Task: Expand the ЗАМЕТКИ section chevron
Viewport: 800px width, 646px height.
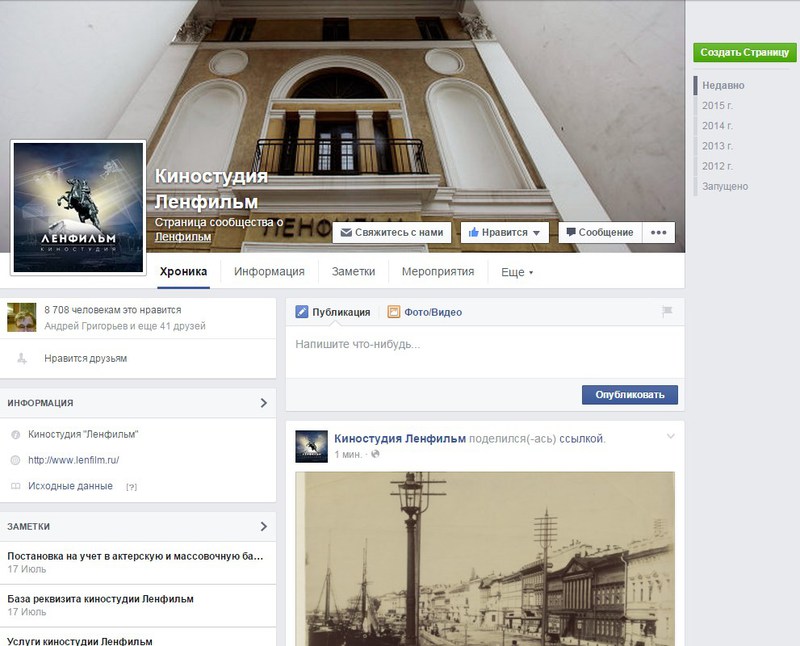Action: click(x=264, y=527)
